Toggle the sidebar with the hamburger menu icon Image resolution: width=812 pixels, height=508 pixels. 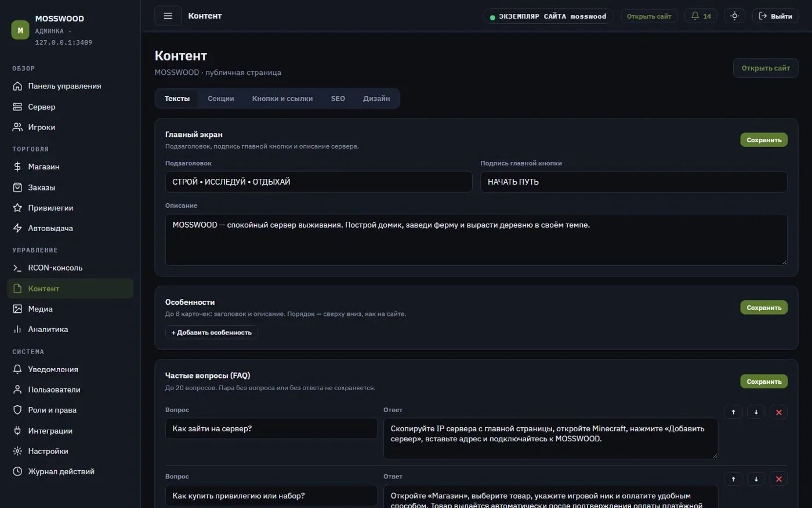click(168, 16)
